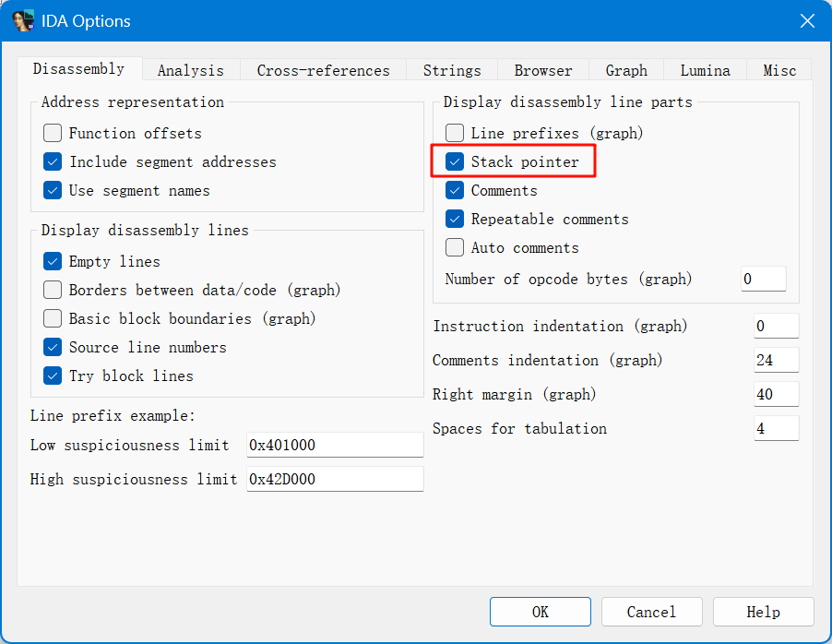Disable Repeatable comments checkbox
Screen dimensions: 832x644
pyautogui.click(x=455, y=220)
